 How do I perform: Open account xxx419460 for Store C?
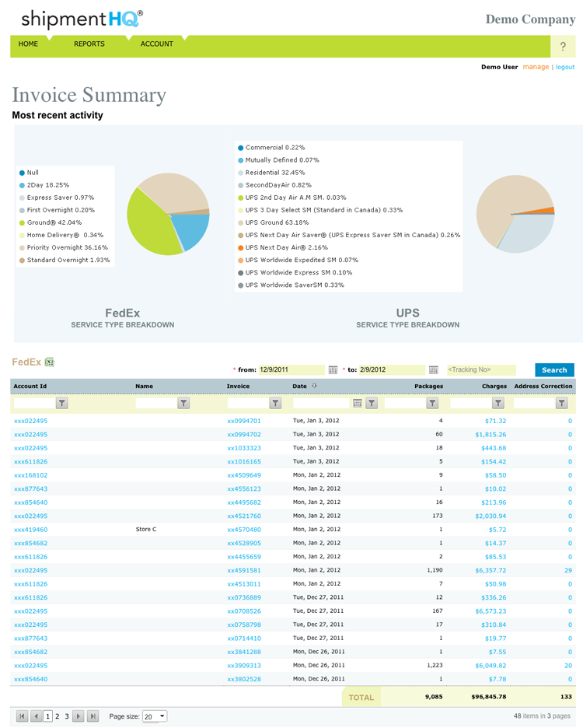click(30, 530)
